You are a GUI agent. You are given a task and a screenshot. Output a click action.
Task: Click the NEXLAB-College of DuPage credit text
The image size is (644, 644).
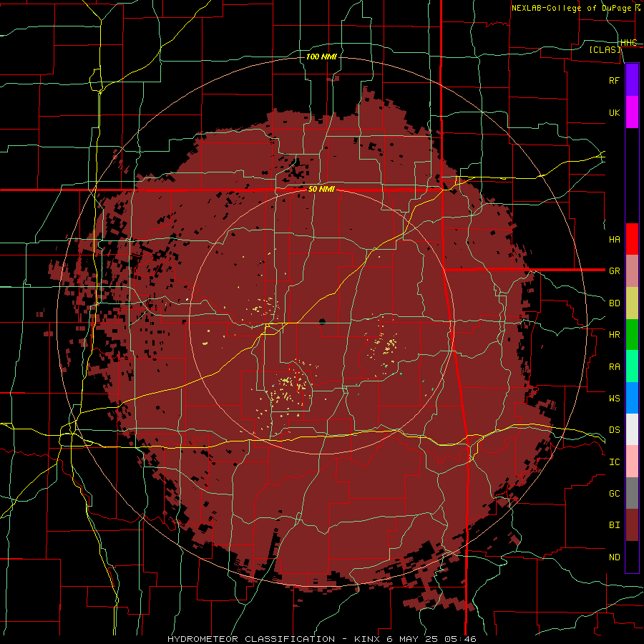point(573,8)
